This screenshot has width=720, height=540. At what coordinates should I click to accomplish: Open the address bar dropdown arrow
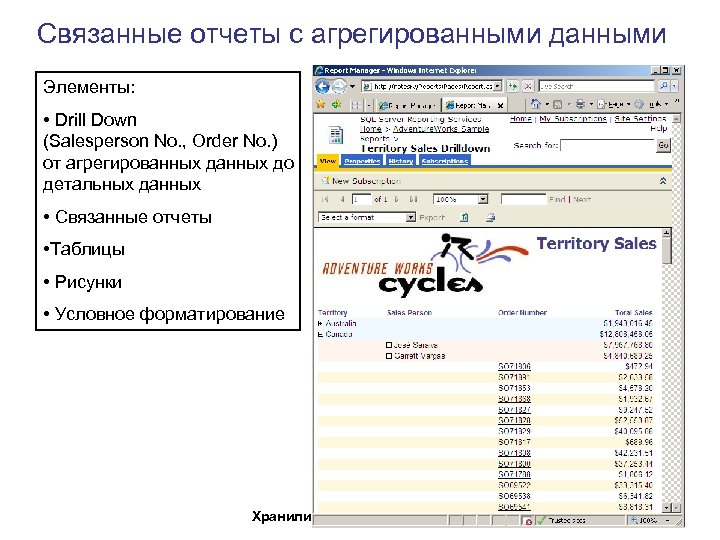pos(498,86)
